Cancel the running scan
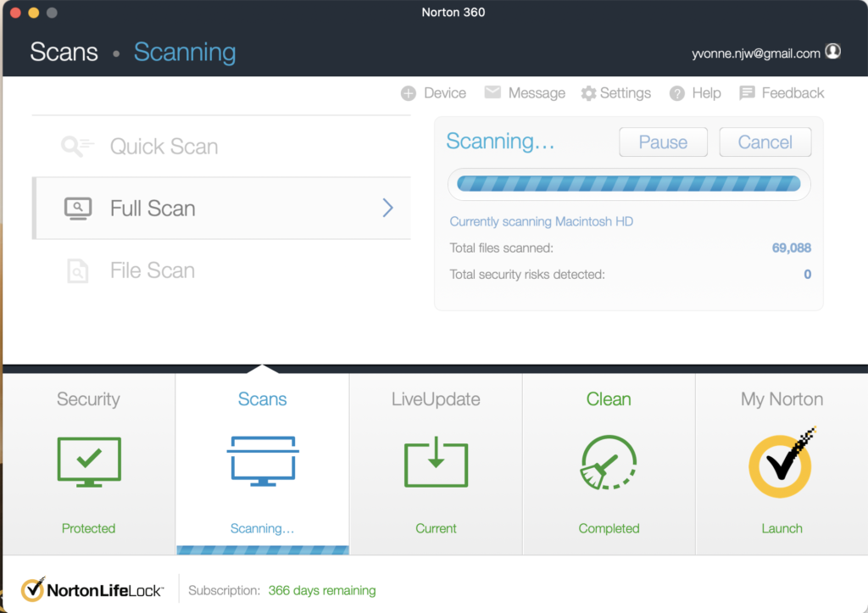This screenshot has height=613, width=868. tap(765, 142)
